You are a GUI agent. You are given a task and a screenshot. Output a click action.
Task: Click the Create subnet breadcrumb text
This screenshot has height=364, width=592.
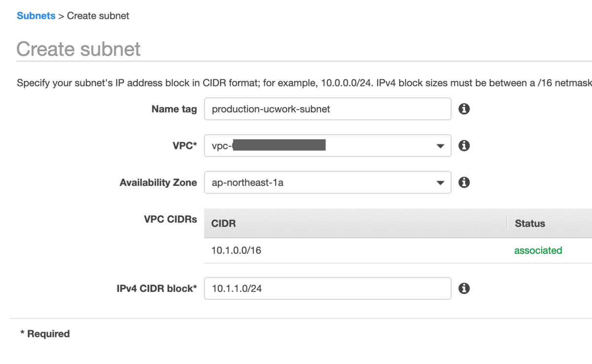[98, 16]
